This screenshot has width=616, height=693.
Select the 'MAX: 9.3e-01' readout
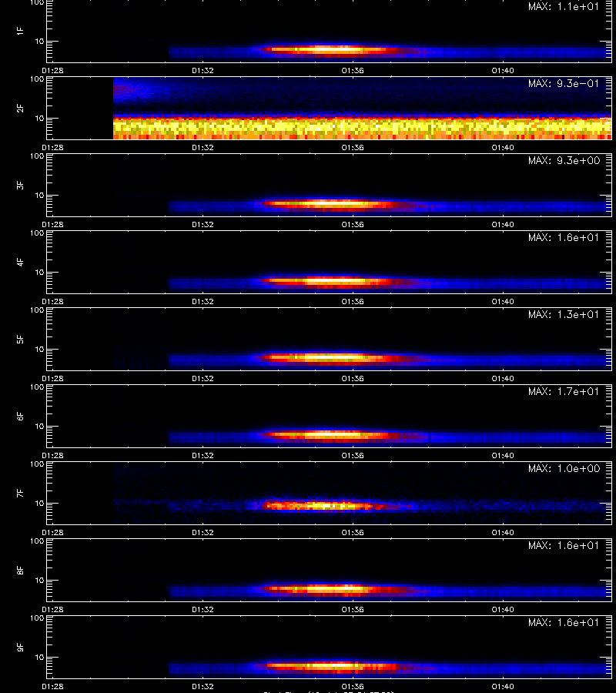(x=564, y=83)
